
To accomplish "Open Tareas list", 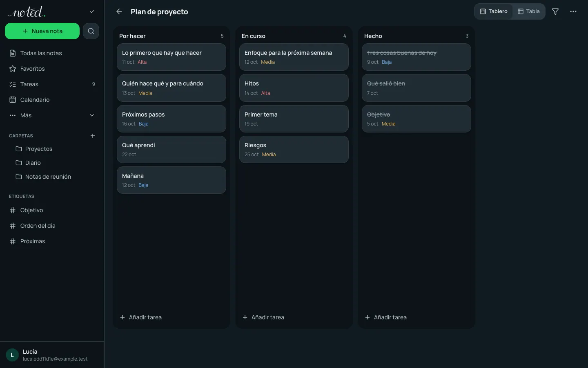I will (x=52, y=84).
